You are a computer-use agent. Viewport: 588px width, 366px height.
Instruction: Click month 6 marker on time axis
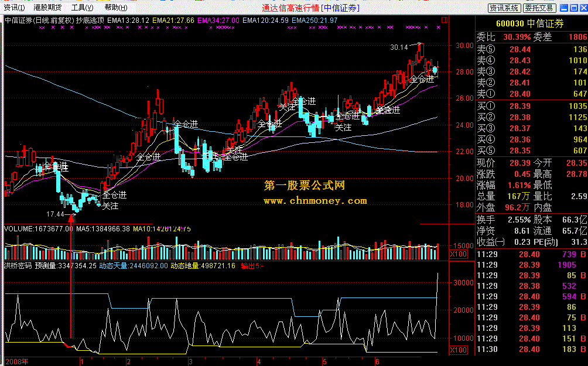click(378, 362)
